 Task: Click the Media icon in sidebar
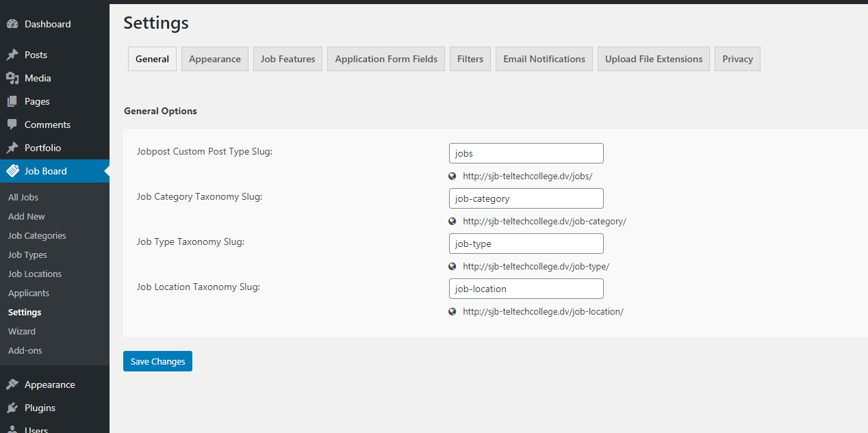[x=12, y=78]
